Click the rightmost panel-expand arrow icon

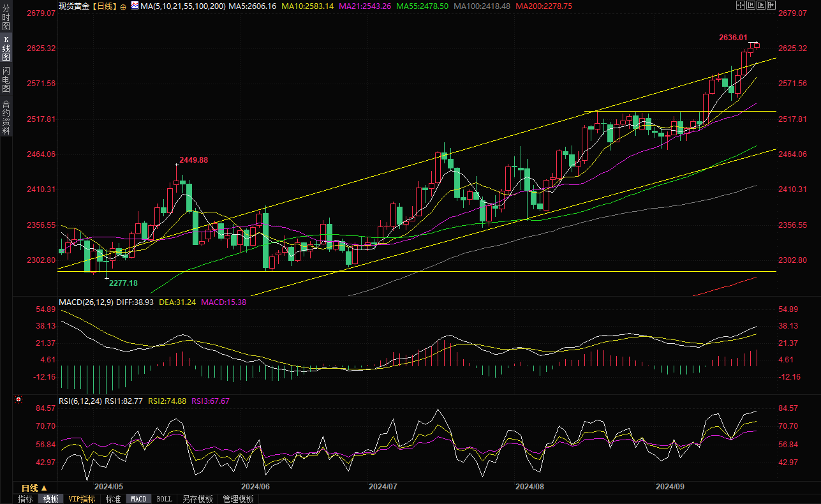pyautogui.click(x=771, y=5)
